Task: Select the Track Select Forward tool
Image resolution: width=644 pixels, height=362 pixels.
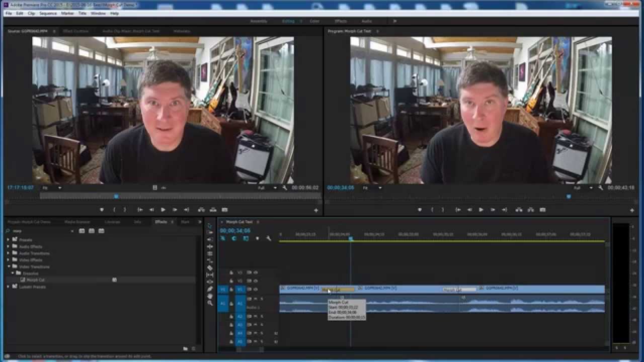Action: (x=210, y=232)
